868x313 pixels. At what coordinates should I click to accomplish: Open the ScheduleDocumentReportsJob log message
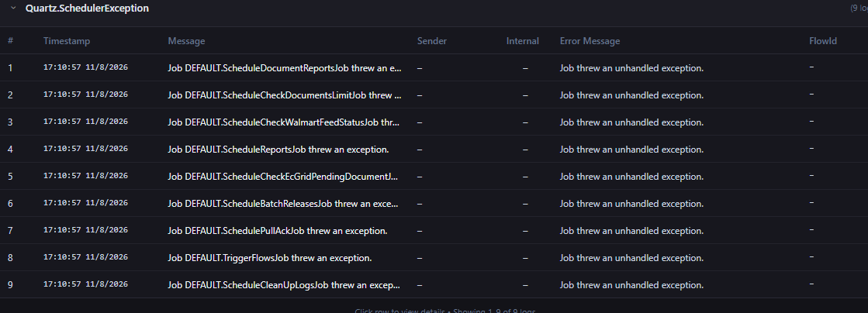(x=285, y=68)
